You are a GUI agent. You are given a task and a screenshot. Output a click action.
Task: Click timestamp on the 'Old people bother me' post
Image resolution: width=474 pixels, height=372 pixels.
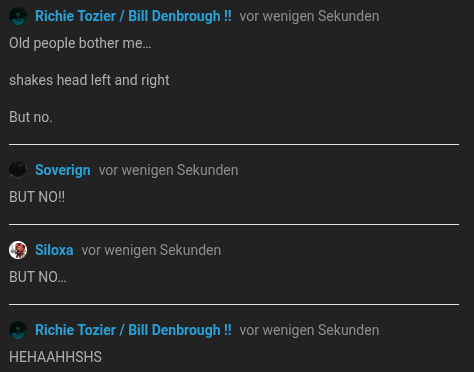point(309,16)
